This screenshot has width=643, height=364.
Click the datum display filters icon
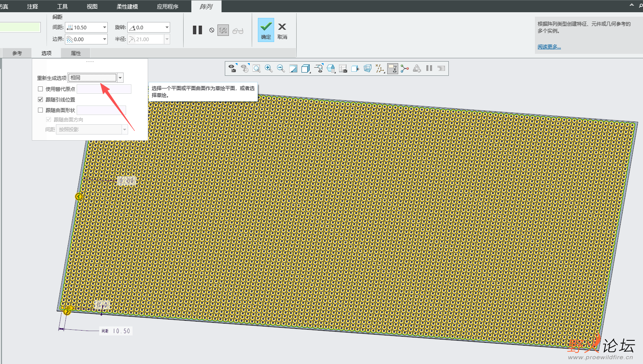tap(380, 68)
